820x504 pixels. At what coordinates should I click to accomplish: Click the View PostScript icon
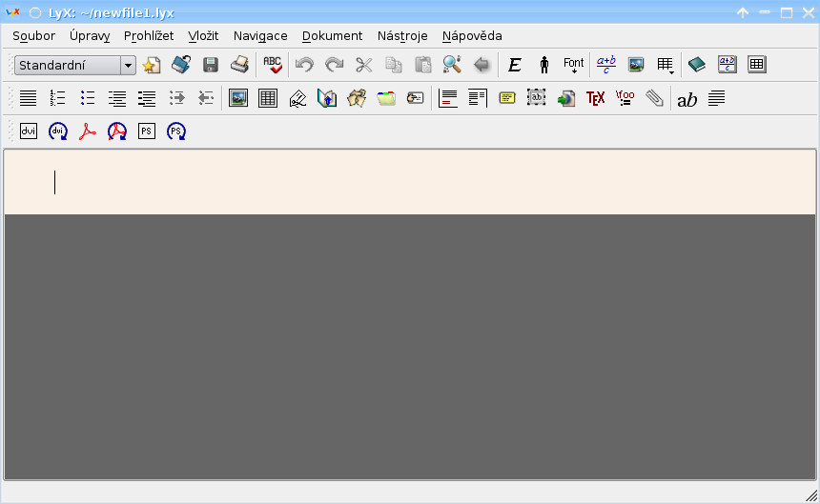tap(147, 131)
